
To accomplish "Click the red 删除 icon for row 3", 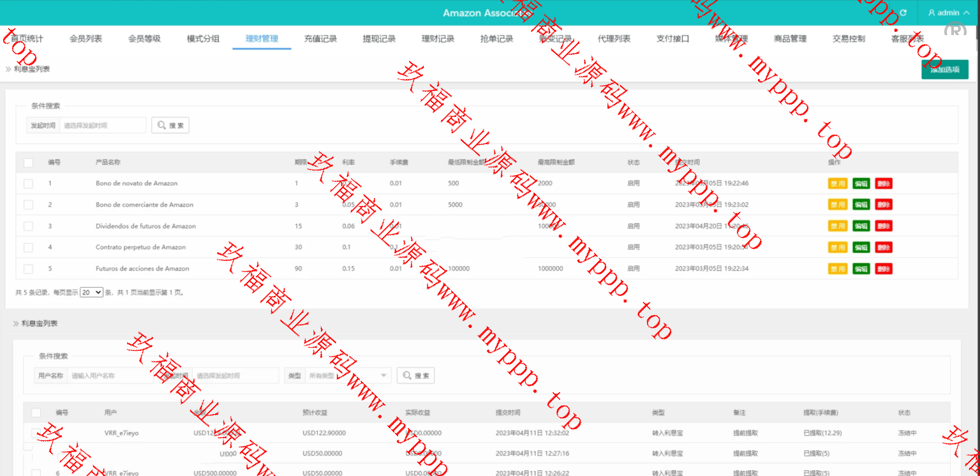I will [x=884, y=226].
